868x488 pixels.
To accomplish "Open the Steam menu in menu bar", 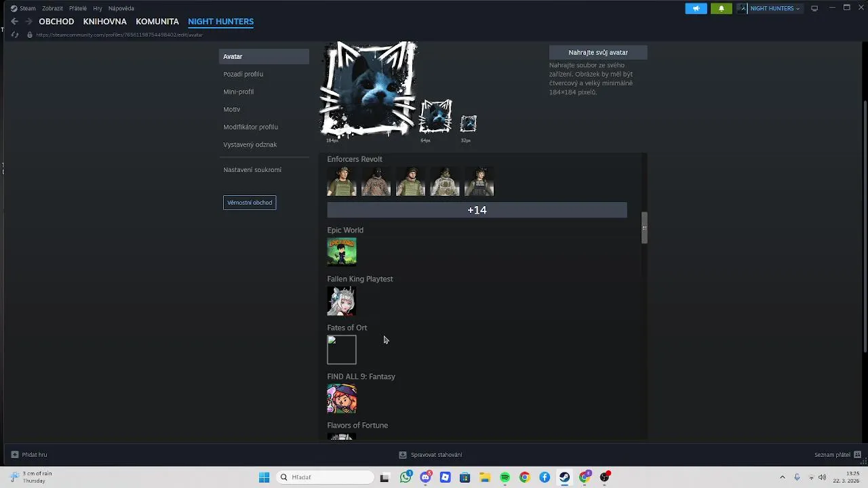I will [23, 8].
